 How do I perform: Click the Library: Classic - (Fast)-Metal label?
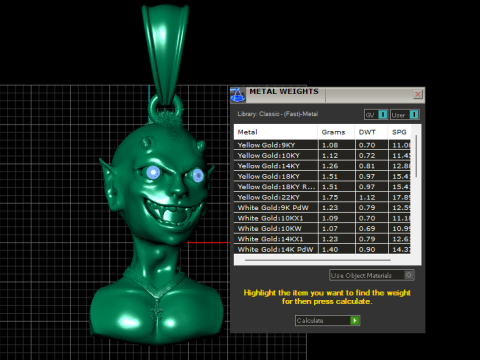tap(278, 114)
